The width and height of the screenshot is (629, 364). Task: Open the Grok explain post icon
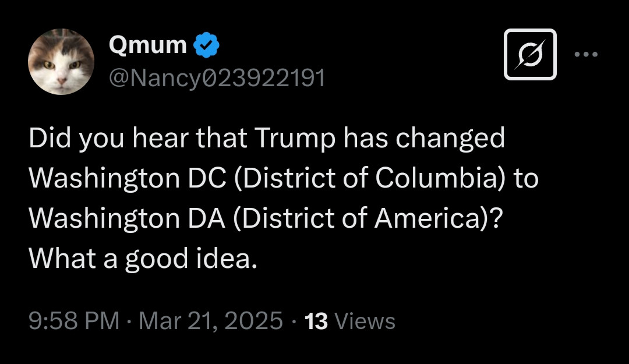click(x=529, y=54)
